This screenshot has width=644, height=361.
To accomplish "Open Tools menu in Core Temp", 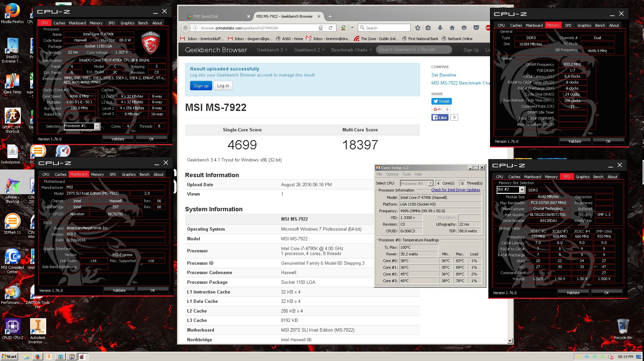I will (406, 174).
